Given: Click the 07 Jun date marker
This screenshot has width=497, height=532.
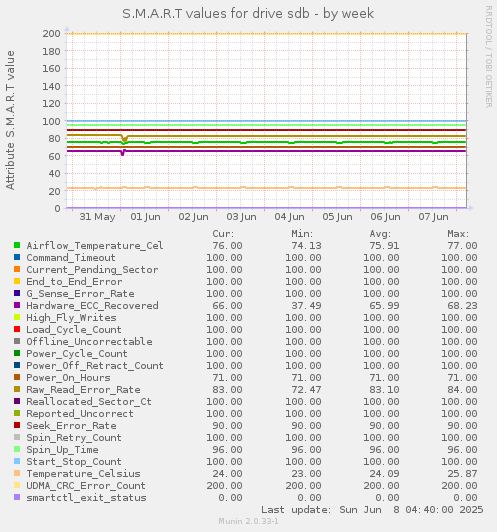Looking at the screenshot, I should tap(433, 217).
